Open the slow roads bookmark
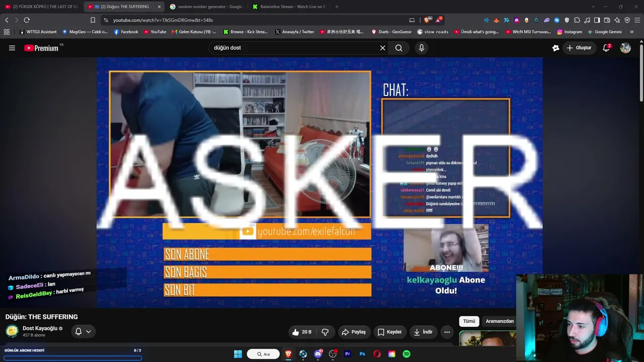The image size is (644, 362). [433, 32]
